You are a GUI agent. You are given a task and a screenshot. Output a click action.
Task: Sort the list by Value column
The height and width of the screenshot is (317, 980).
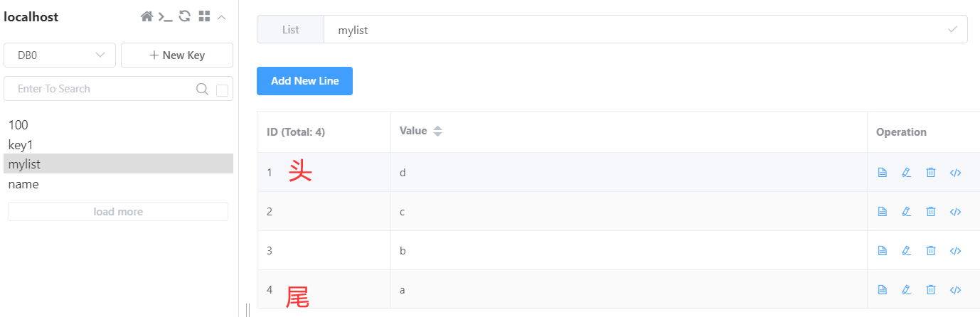click(437, 131)
